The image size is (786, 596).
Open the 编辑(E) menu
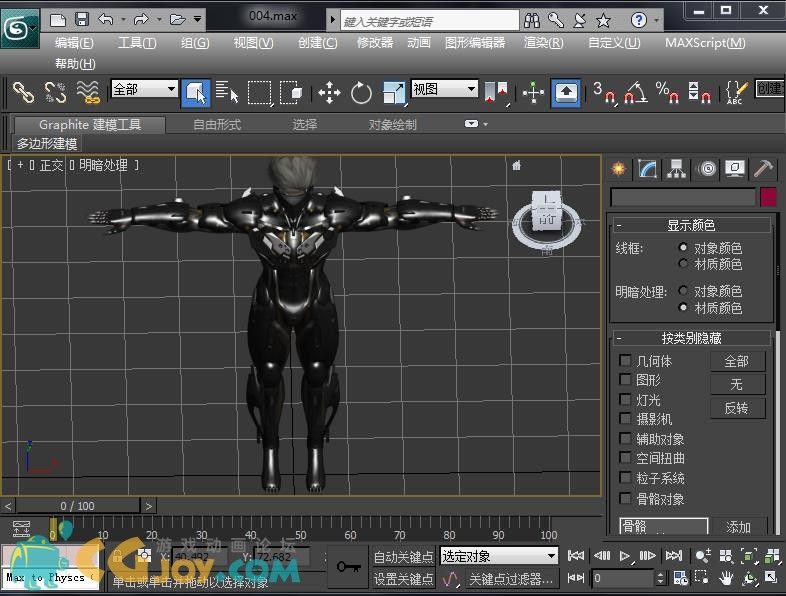point(74,43)
